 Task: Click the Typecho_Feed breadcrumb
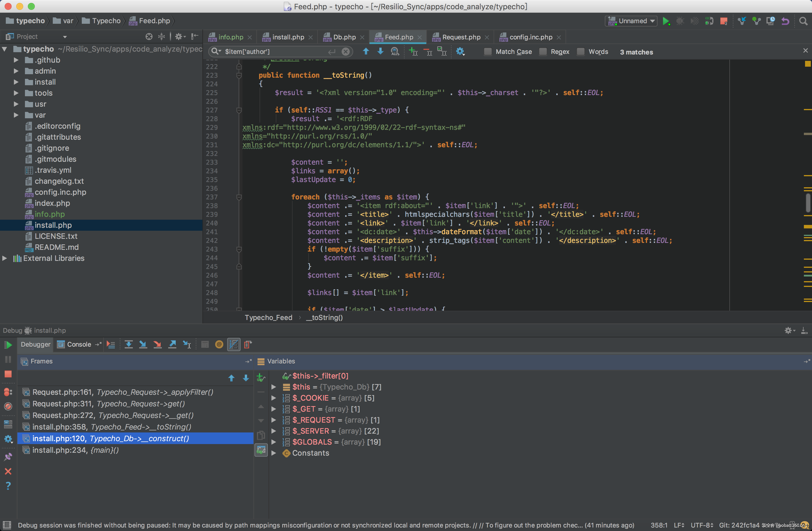[x=268, y=317]
